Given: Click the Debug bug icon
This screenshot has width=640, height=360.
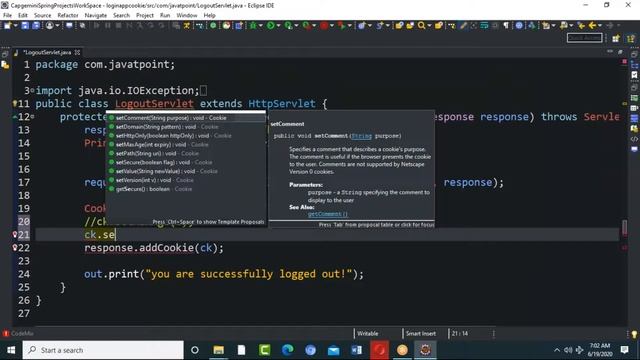Looking at the screenshot, I should [x=253, y=25].
